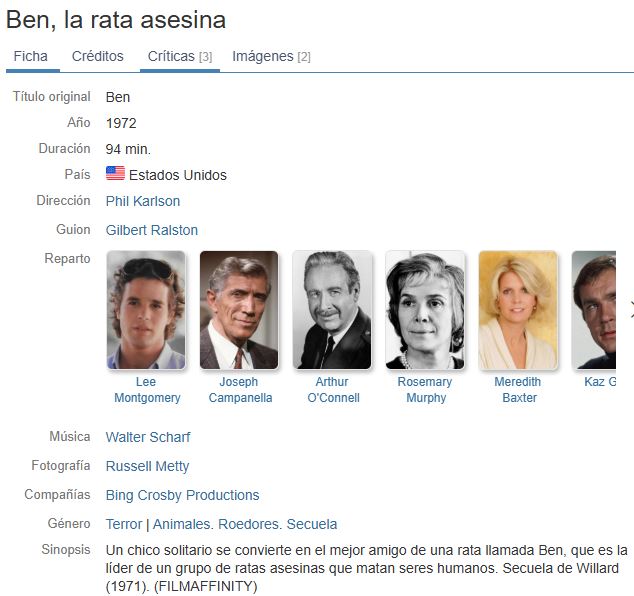
Task: Click Meredith Baxter's photo
Action: coord(518,310)
